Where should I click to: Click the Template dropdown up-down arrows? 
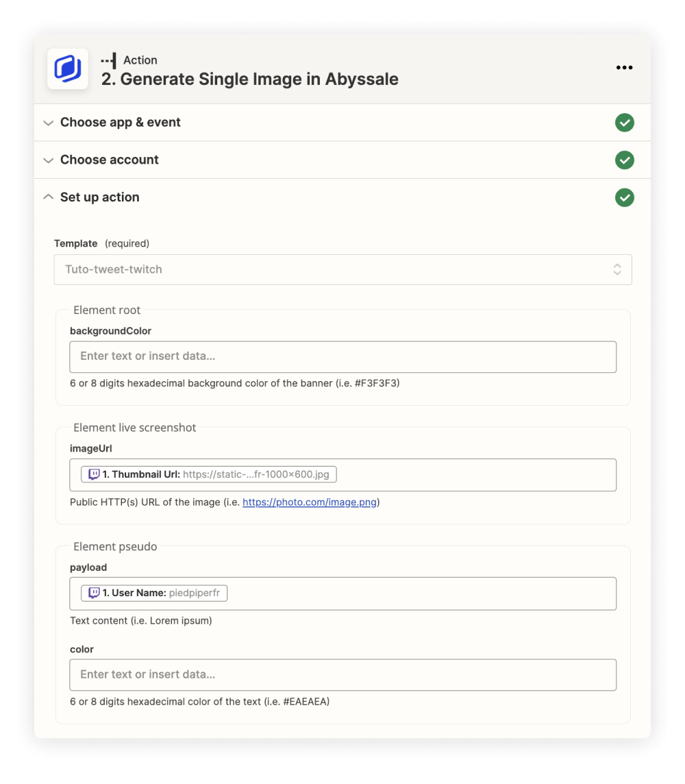[x=617, y=269]
